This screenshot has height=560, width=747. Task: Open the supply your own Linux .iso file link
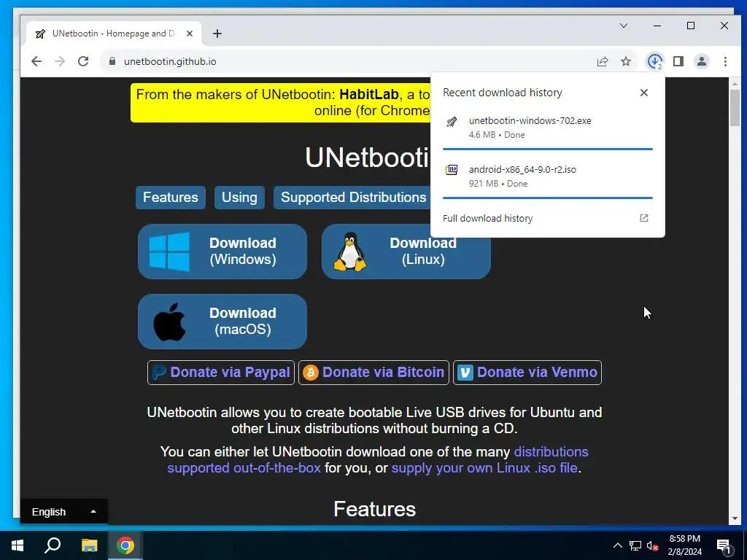point(484,468)
